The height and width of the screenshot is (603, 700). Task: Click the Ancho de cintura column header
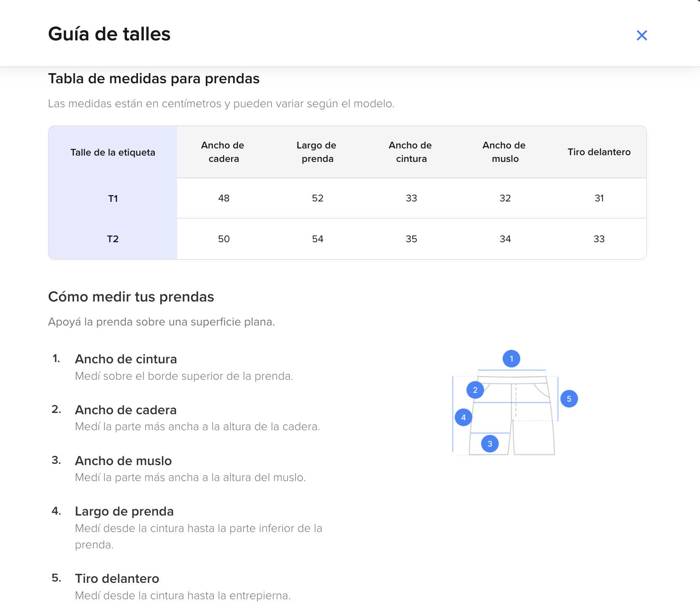tap(411, 152)
